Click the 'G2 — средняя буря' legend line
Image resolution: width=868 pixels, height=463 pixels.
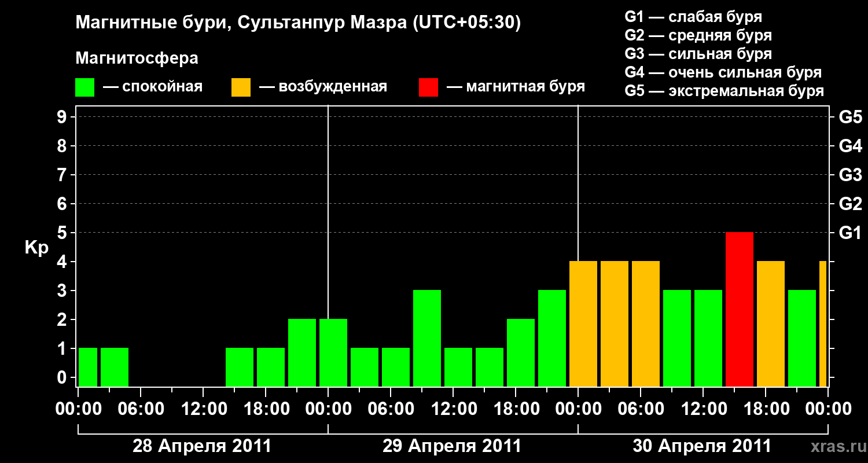(698, 35)
